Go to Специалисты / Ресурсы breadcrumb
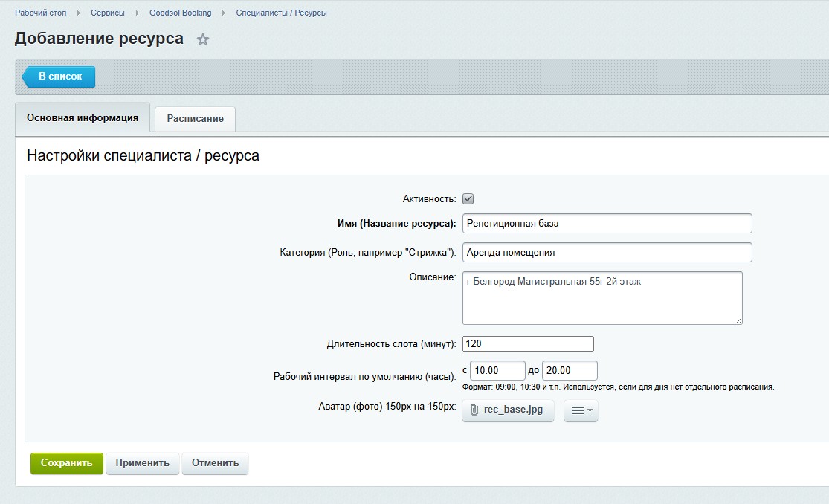The width and height of the screenshot is (829, 504). pos(281,13)
